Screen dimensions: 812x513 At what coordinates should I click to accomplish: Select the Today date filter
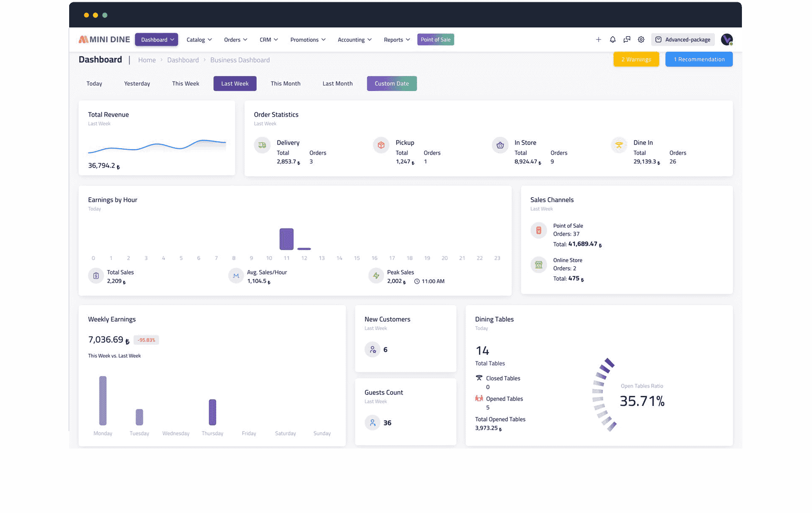pos(94,84)
